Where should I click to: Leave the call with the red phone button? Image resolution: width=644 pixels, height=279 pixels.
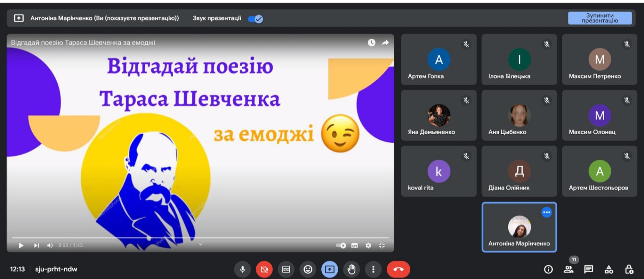(x=398, y=269)
